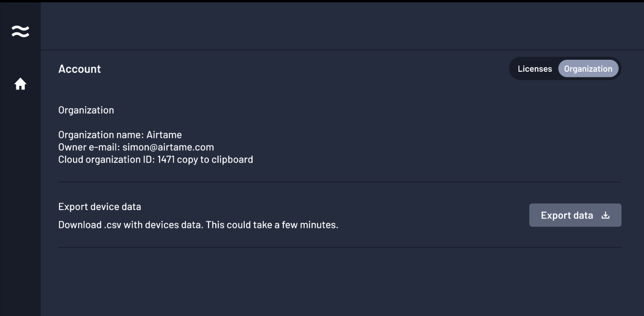Select the Organization tab
The image size is (644, 316).
coord(588,69)
